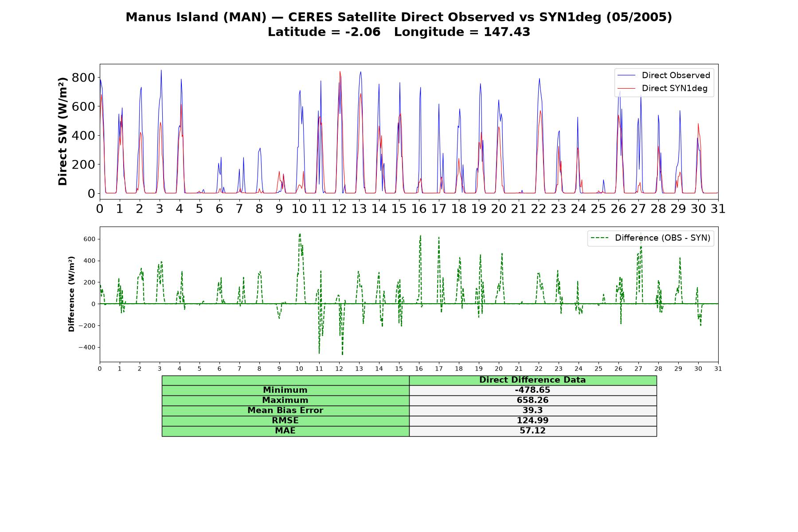Click the Direct Difference Data table header
Viewport: 798px width, 532px height.
[x=532, y=380]
